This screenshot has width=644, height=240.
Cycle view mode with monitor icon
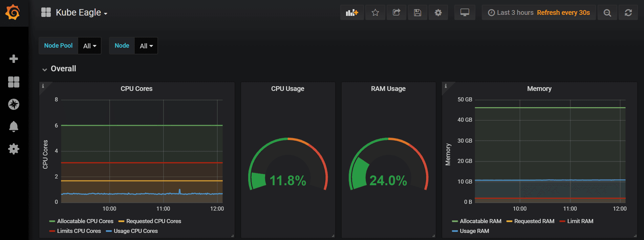pos(465,13)
